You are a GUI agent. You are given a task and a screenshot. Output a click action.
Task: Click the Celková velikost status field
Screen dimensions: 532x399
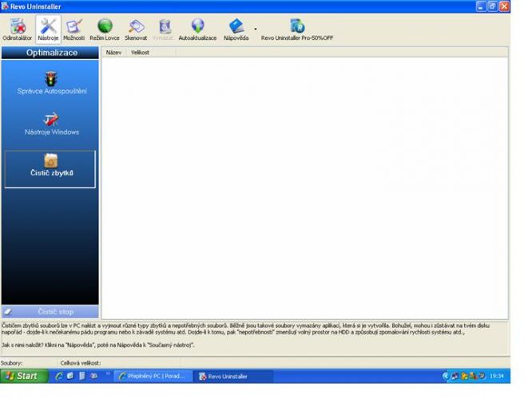click(120, 363)
